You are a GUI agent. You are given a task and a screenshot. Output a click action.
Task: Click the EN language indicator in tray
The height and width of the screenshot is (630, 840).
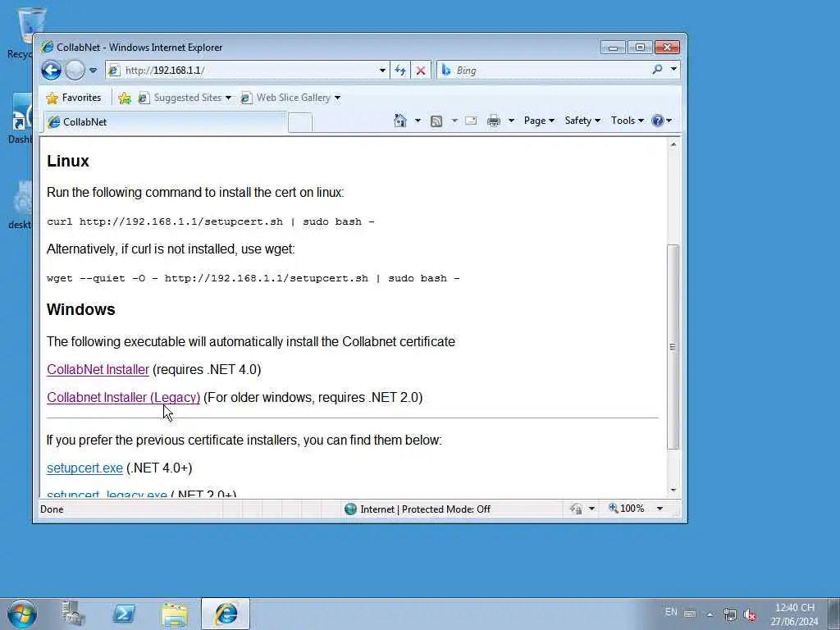coord(671,612)
